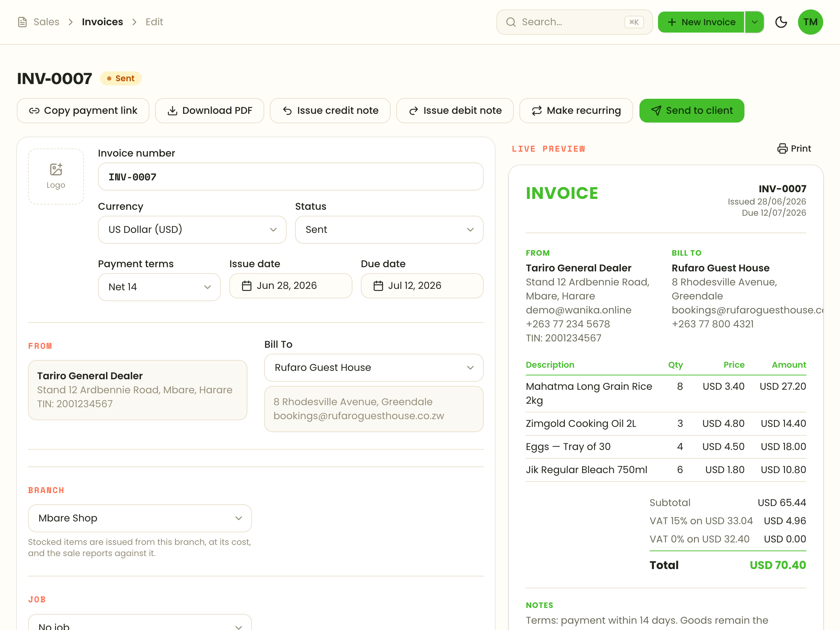Open the Currency dropdown
The height and width of the screenshot is (630, 840).
[x=192, y=229]
